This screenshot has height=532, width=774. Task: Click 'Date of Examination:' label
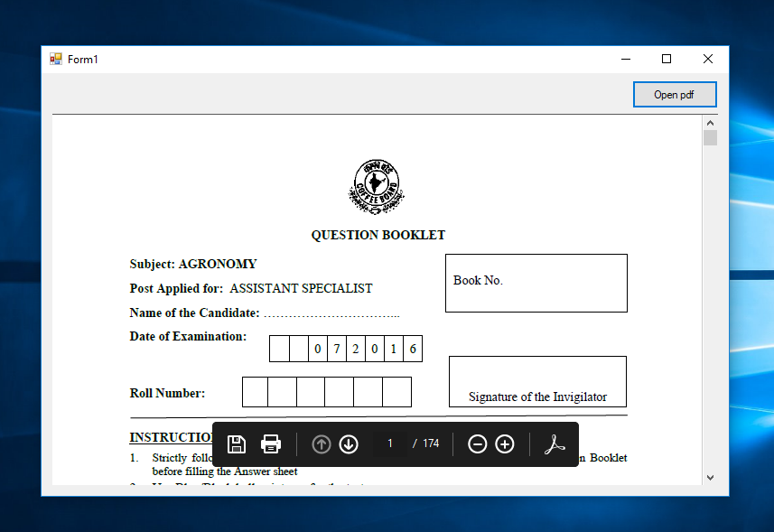188,337
